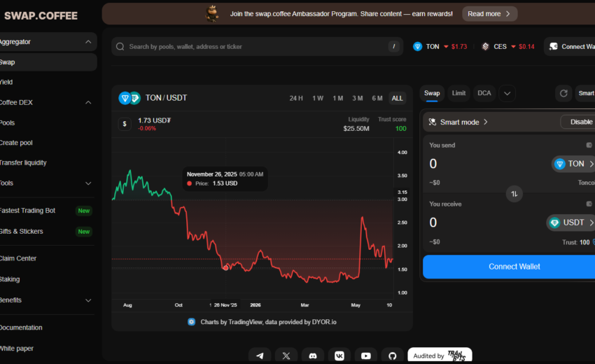Click the $25.50M liquidity value
The width and height of the screenshot is (595, 364).
pyautogui.click(x=356, y=129)
